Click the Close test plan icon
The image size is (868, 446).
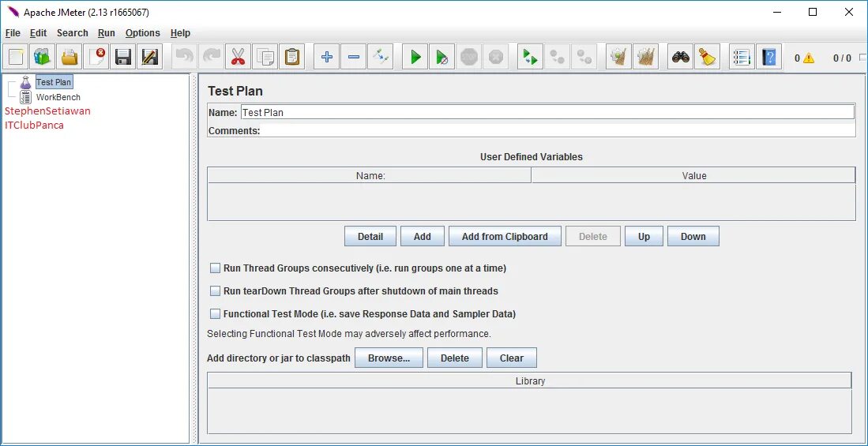pyautogui.click(x=96, y=57)
